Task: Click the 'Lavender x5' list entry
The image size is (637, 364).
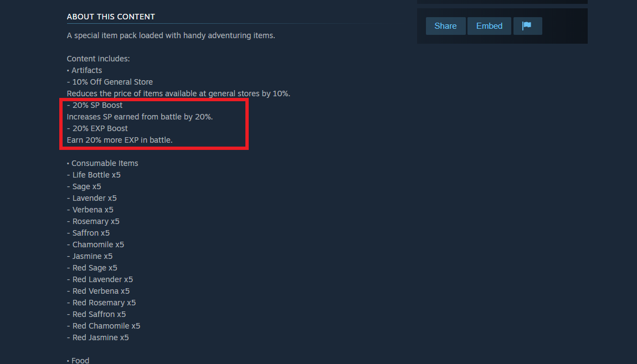Action: point(92,198)
